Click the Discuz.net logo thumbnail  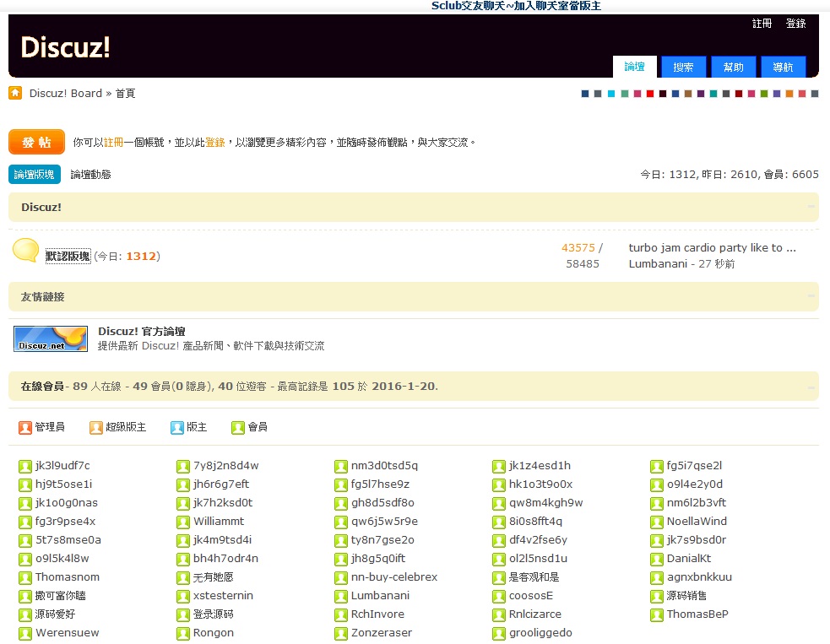[51, 338]
